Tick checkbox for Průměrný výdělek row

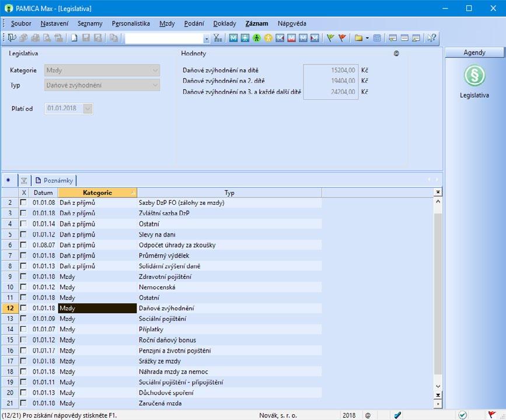(x=23, y=256)
